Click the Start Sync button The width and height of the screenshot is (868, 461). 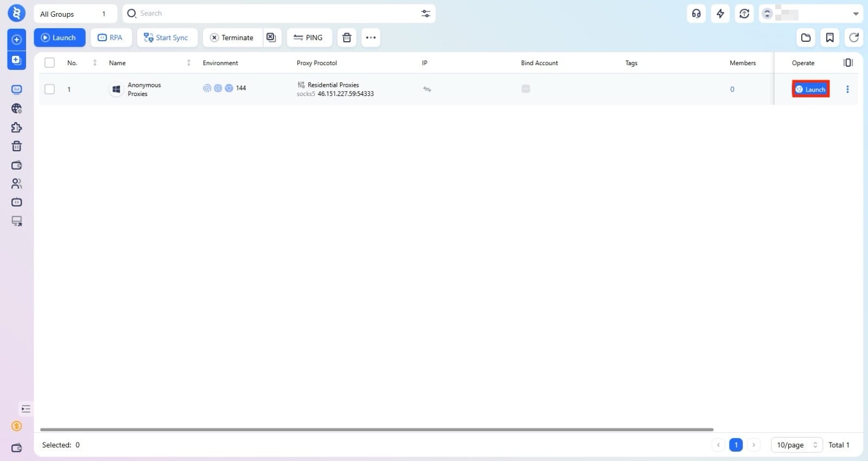coord(167,37)
